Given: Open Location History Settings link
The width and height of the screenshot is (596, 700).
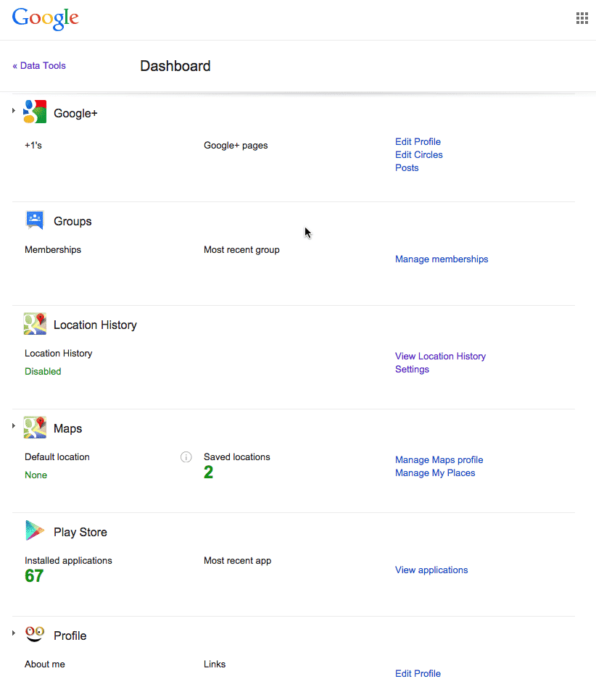Looking at the screenshot, I should (x=412, y=369).
